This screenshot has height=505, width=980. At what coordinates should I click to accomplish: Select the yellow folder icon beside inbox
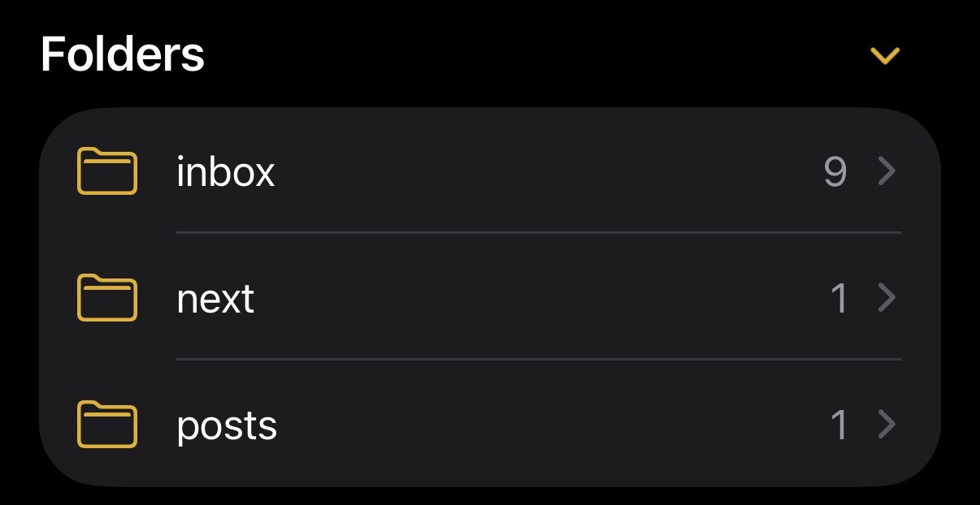coord(106,171)
